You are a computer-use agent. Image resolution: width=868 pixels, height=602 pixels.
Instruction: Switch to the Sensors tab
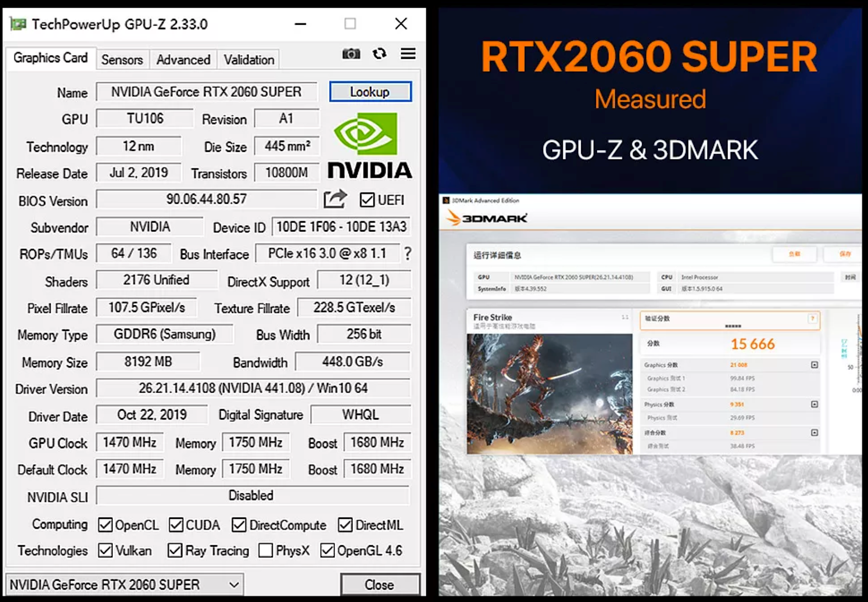tap(122, 60)
